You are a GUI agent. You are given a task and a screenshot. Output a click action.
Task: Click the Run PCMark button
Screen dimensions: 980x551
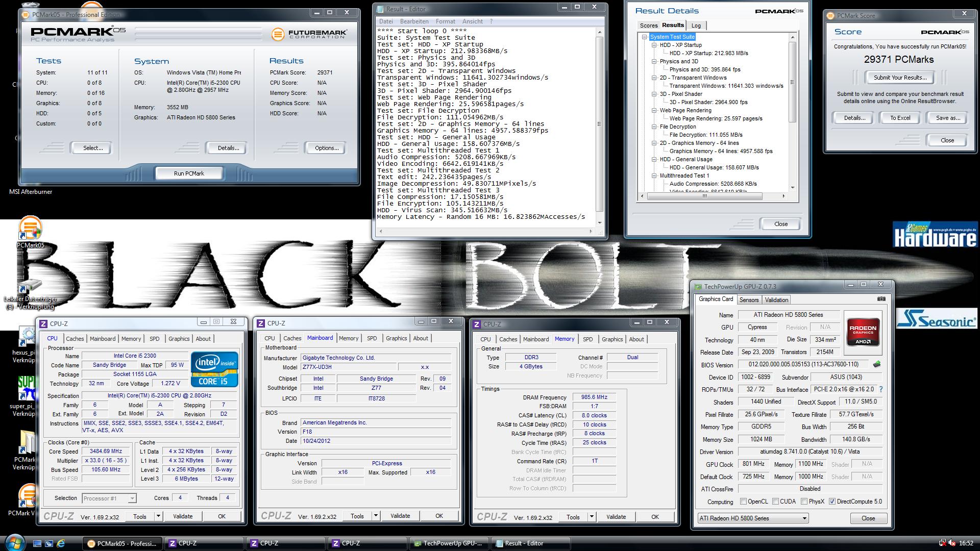(x=189, y=173)
